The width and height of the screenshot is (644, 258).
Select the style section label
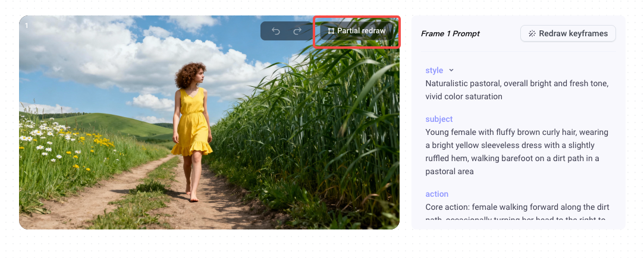(434, 70)
